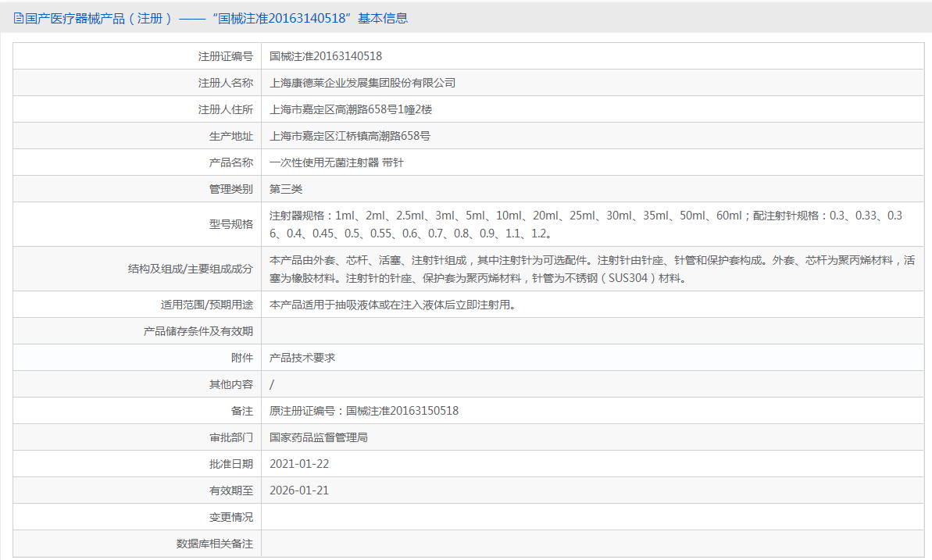Click the 产品技术要求 attachment link

[x=302, y=358]
